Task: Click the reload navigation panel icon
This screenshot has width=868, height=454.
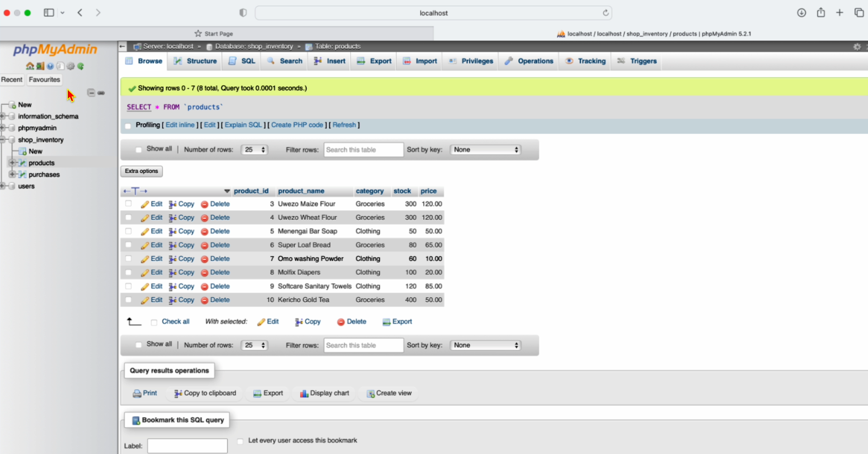Action: [x=81, y=66]
